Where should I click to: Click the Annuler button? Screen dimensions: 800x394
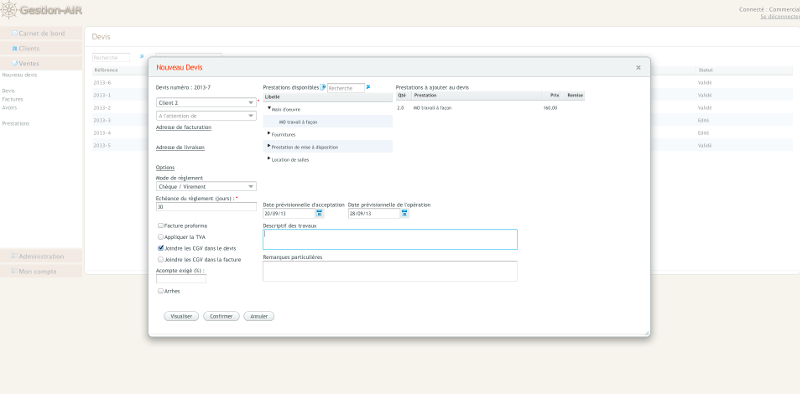click(259, 316)
